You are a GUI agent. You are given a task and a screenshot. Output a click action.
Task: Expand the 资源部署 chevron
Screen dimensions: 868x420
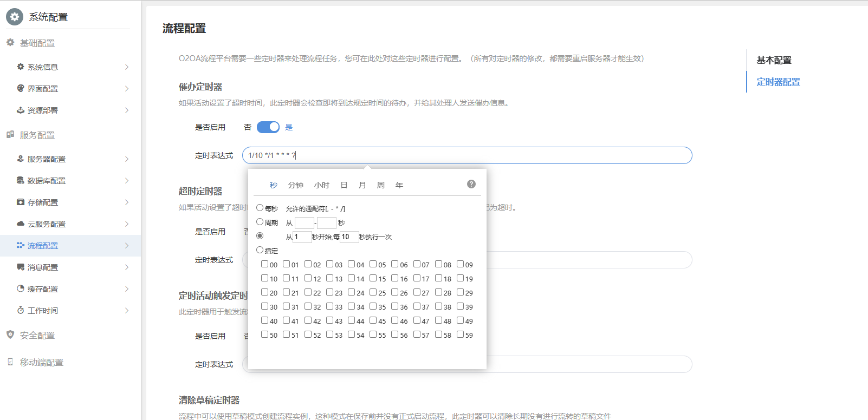(x=127, y=110)
